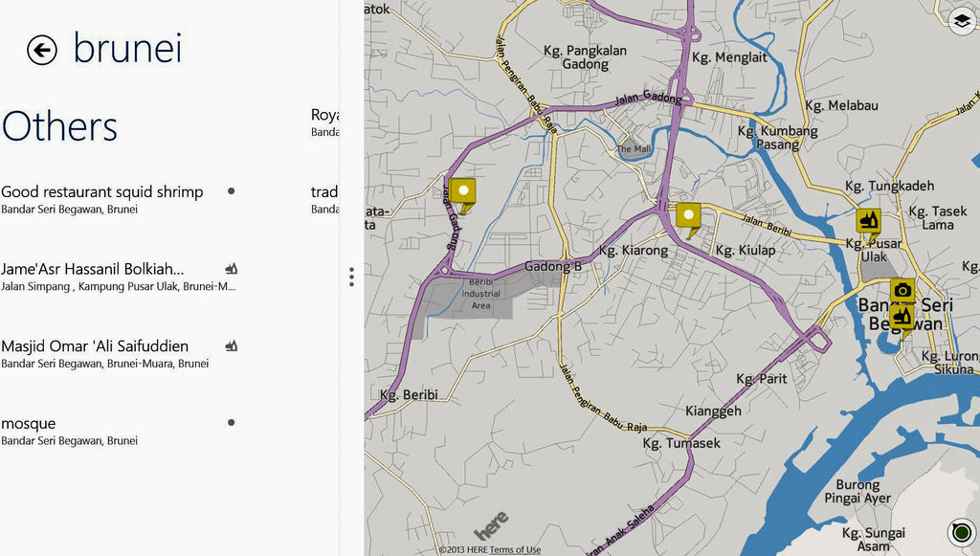Viewport: 980px width, 556px height.
Task: Click The Mall label on map
Action: coord(634,149)
